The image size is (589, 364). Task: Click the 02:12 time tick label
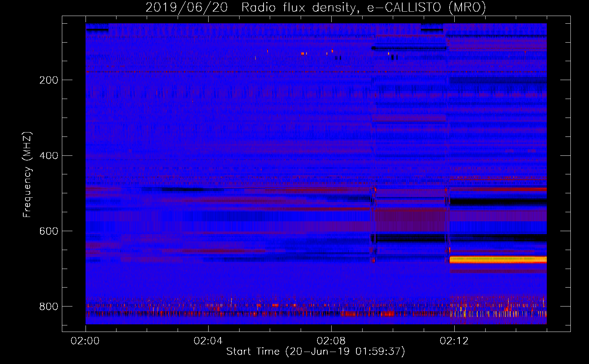point(454,341)
